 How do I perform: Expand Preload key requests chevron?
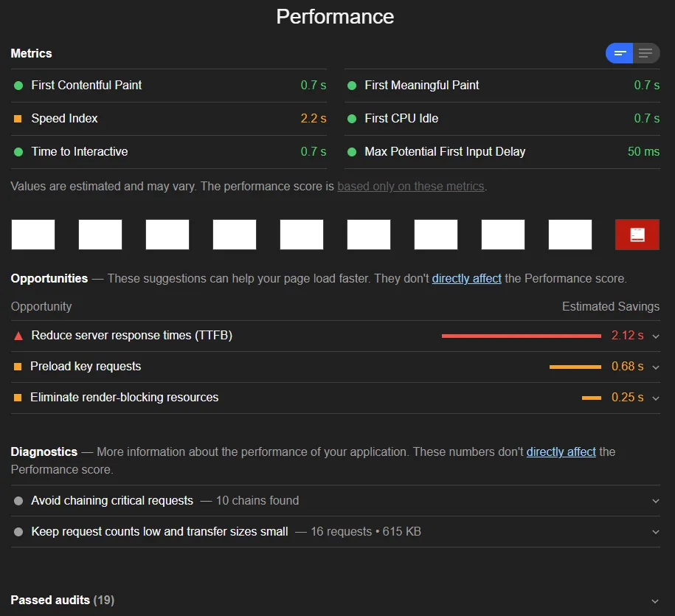click(x=655, y=367)
